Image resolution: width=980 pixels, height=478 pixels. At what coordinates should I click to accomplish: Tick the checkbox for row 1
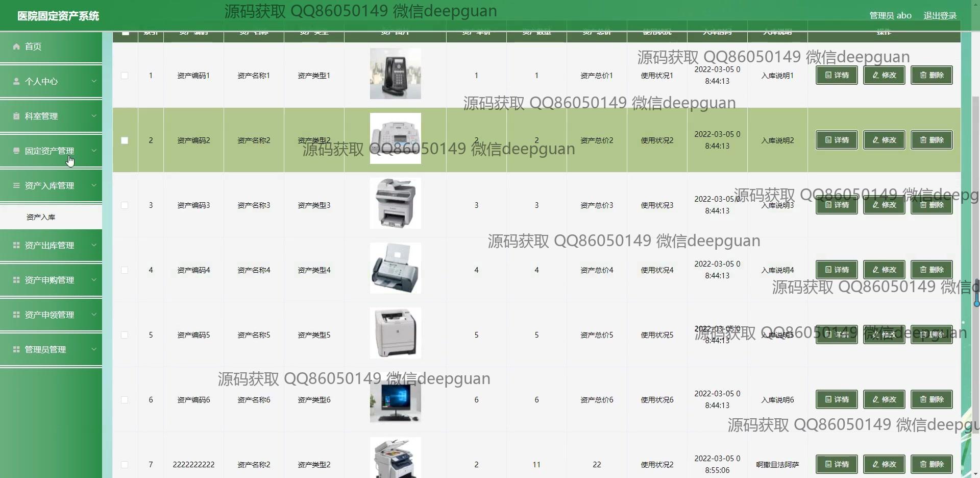(x=125, y=76)
